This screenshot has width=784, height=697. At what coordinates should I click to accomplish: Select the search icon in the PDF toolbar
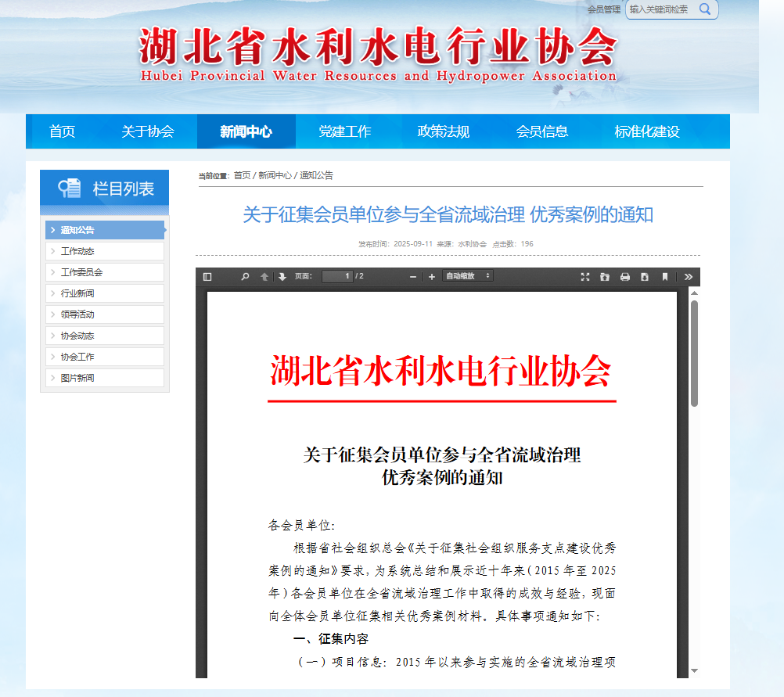pos(245,276)
